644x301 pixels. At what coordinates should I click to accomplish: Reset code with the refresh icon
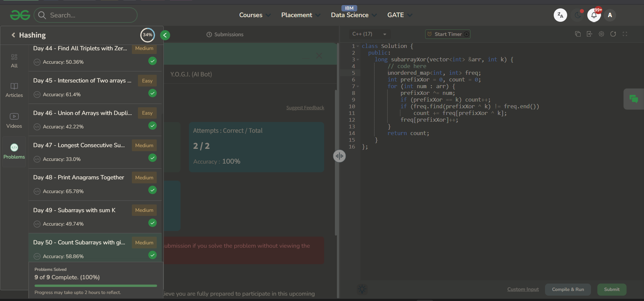pyautogui.click(x=613, y=34)
